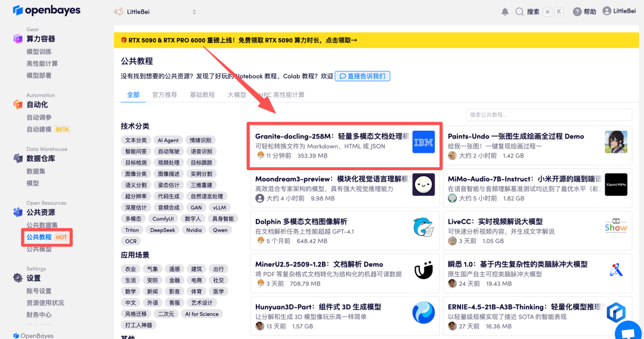Switch to the 官方推荐 tab
Screen dimensions: 644x339
click(165, 95)
